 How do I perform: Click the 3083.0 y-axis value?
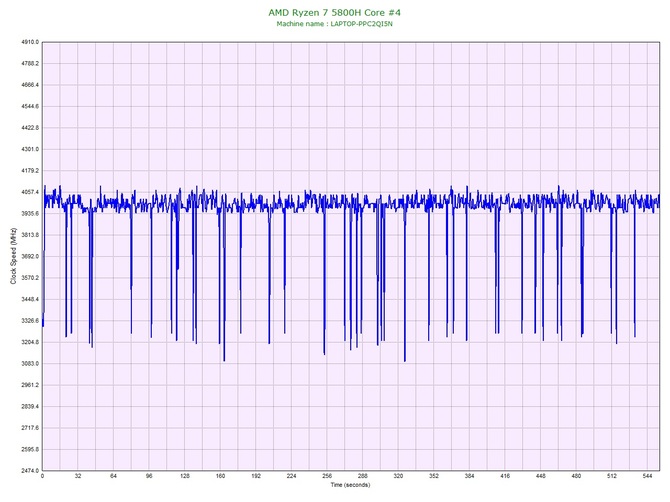point(30,364)
